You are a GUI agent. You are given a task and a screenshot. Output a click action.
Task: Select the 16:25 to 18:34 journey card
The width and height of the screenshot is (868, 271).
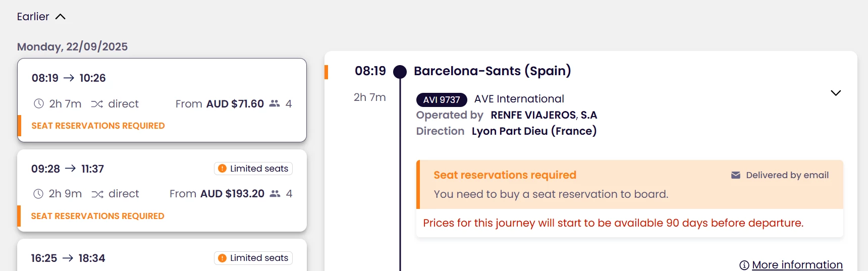[x=161, y=257]
